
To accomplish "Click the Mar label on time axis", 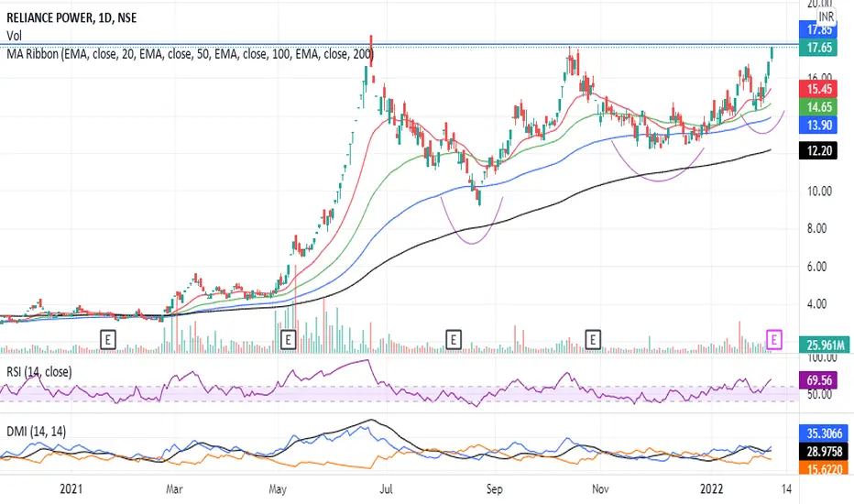I will (x=174, y=488).
